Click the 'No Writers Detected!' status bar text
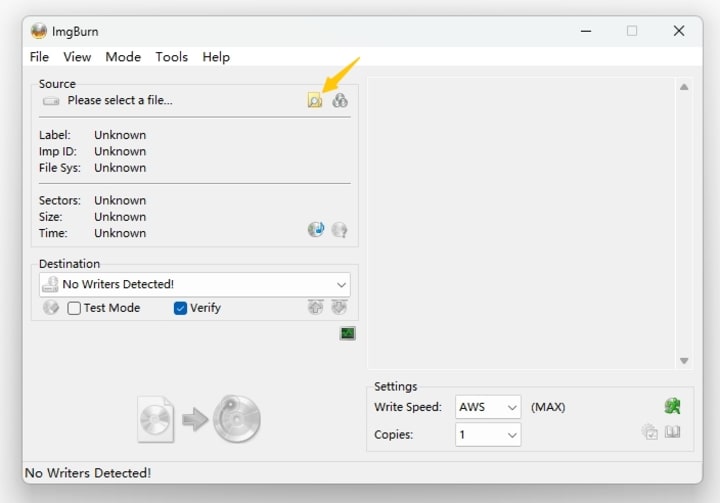 (x=88, y=473)
